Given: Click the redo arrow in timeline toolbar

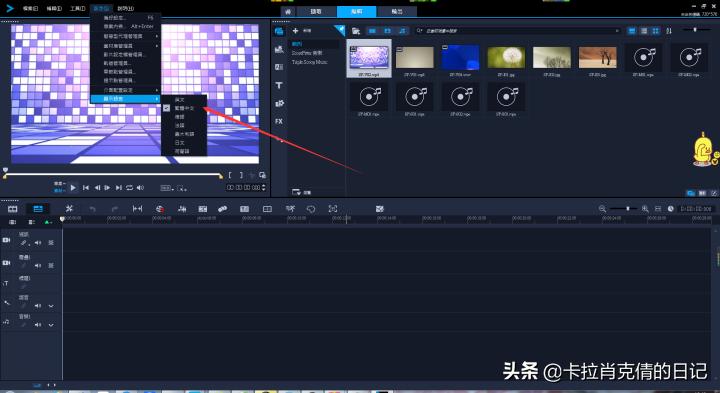Looking at the screenshot, I should click(x=115, y=209).
